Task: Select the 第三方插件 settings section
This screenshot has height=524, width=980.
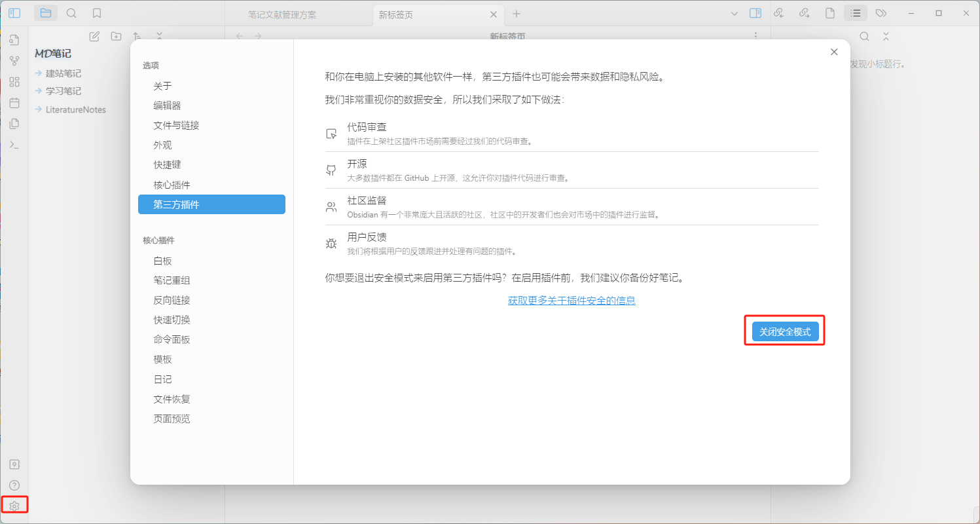Action: pyautogui.click(x=211, y=204)
